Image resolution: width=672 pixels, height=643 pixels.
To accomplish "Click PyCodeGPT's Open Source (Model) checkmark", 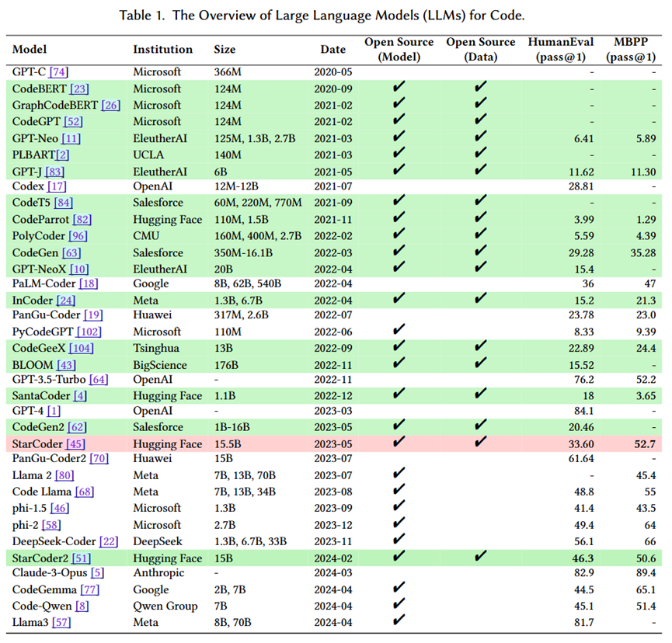I will [x=399, y=330].
